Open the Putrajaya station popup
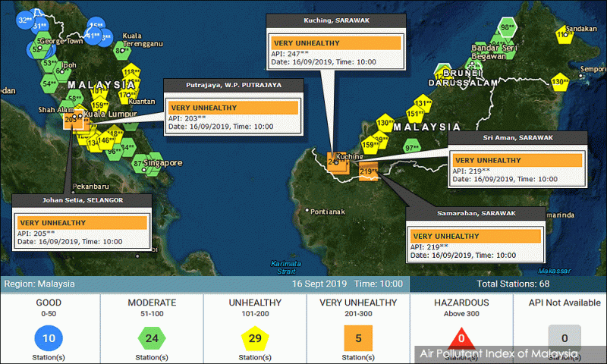Screen dimensions: 607x364 tap(222, 108)
